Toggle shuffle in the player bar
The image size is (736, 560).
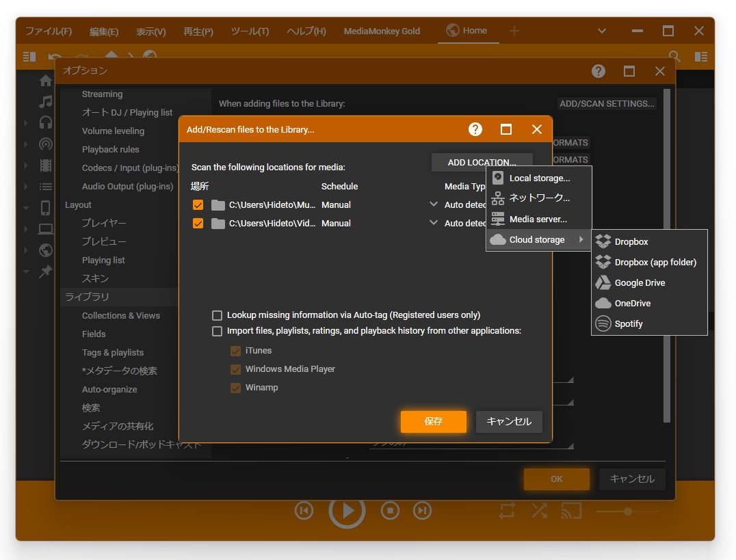click(x=540, y=510)
